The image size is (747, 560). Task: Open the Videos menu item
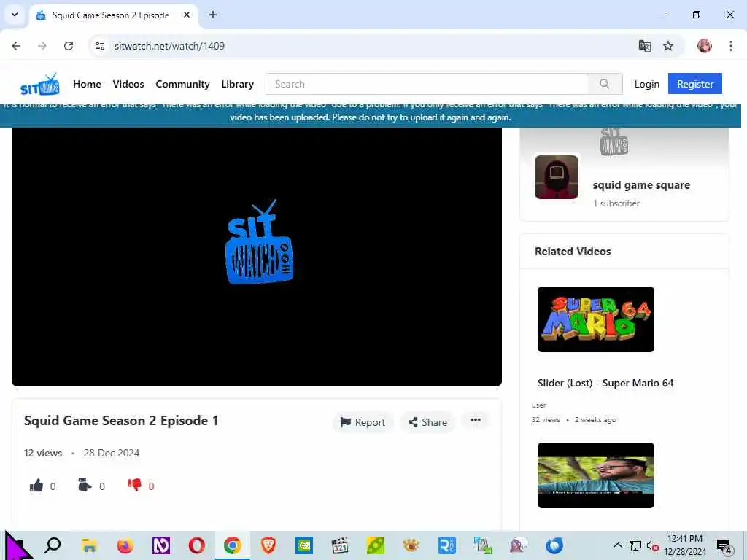[128, 84]
